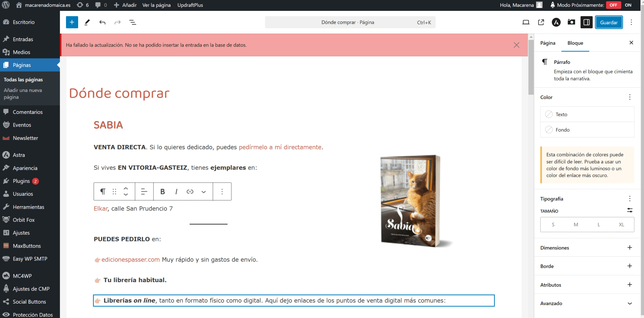Undo the last change
Screen dimensions: 644x318
[x=102, y=22]
